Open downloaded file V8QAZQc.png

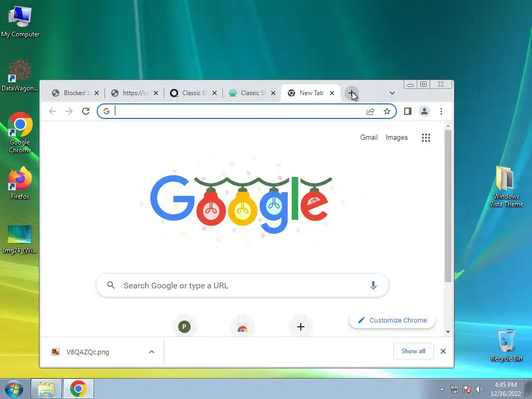click(87, 352)
